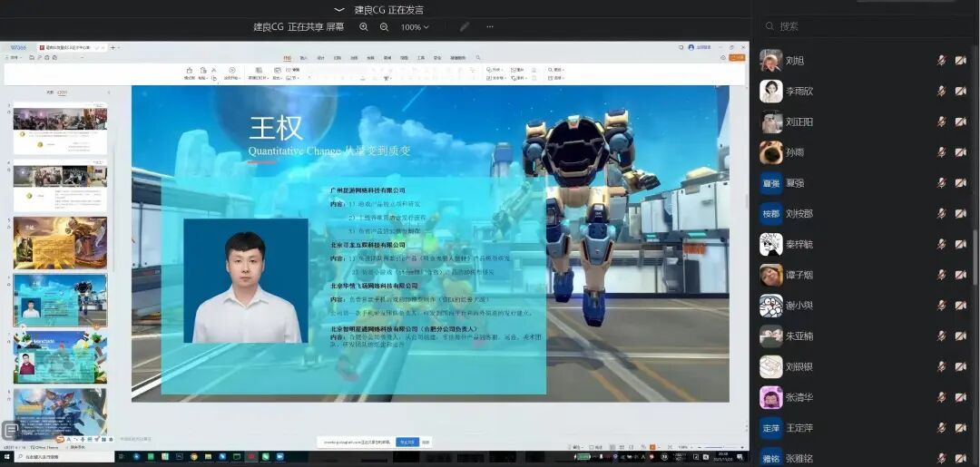Click the avatar of participant 刘正阳
This screenshot has width=980, height=467.
tap(771, 122)
